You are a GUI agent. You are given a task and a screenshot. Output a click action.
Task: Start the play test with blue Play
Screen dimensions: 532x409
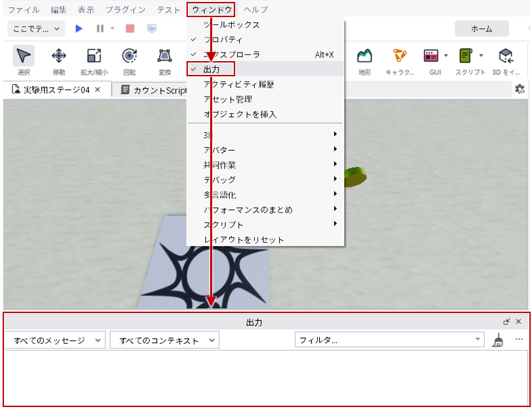79,28
